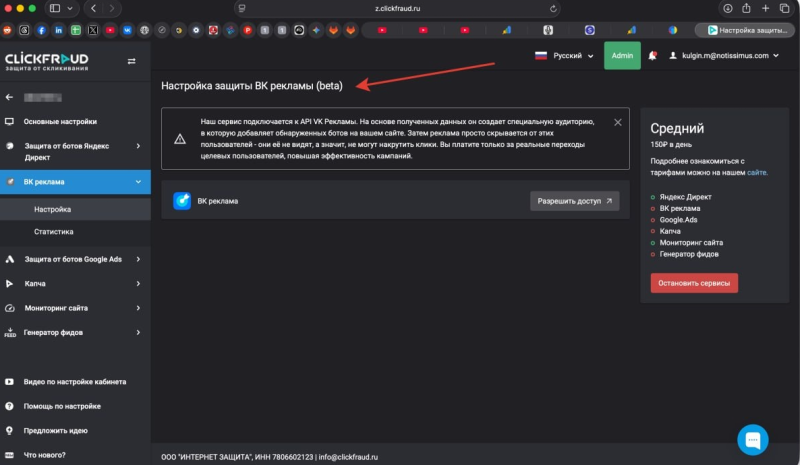800x465 pixels.
Task: Open the kulgin.m@notissimus.com account menu
Action: [724, 56]
